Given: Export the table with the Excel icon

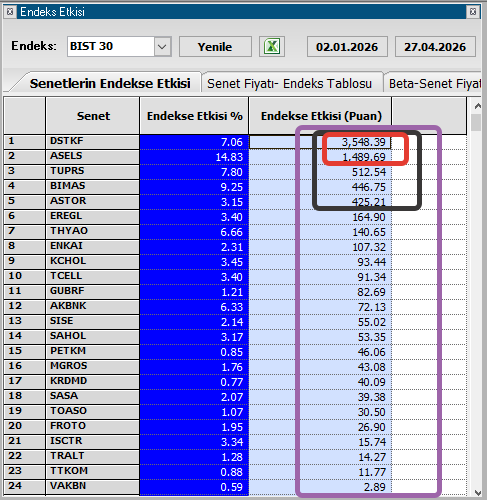Looking at the screenshot, I should pos(272,46).
